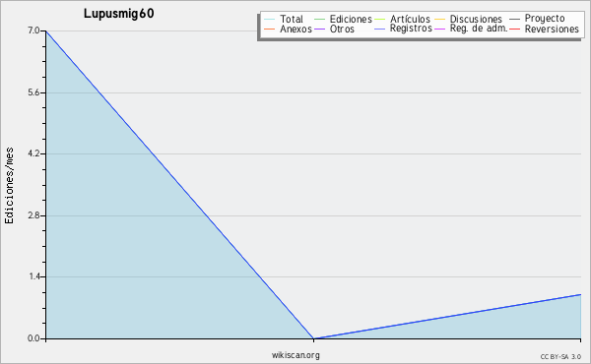Image resolution: width=591 pixels, height=364 pixels.
Task: Click the Otros legend entry
Action: (x=334, y=29)
